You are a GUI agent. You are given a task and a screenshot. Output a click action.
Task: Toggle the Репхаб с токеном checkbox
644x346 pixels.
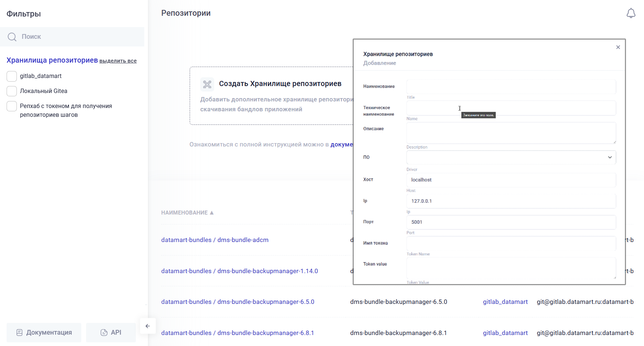click(12, 106)
